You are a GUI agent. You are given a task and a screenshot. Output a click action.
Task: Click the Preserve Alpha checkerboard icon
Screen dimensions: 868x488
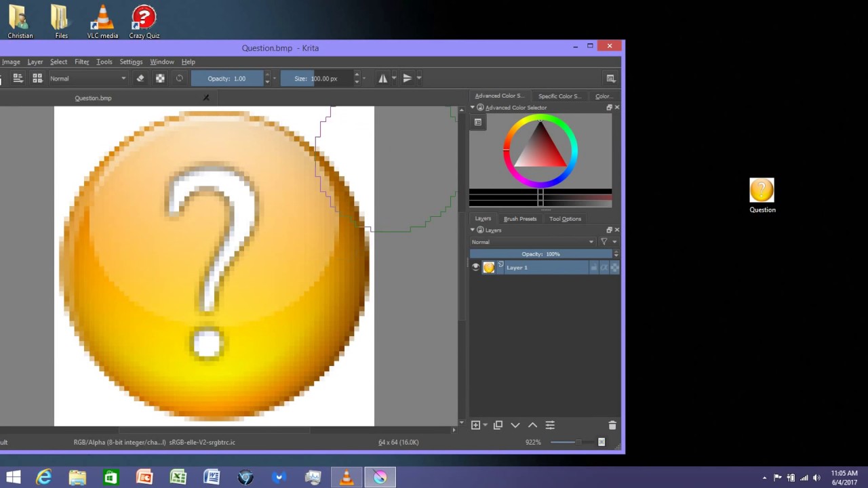tap(160, 78)
